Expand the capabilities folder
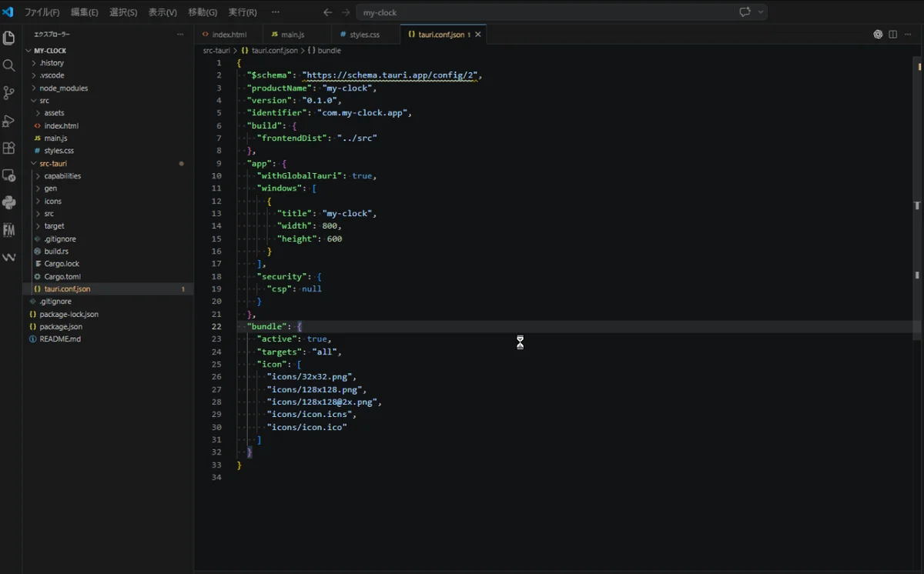This screenshot has height=574, width=924. point(62,175)
